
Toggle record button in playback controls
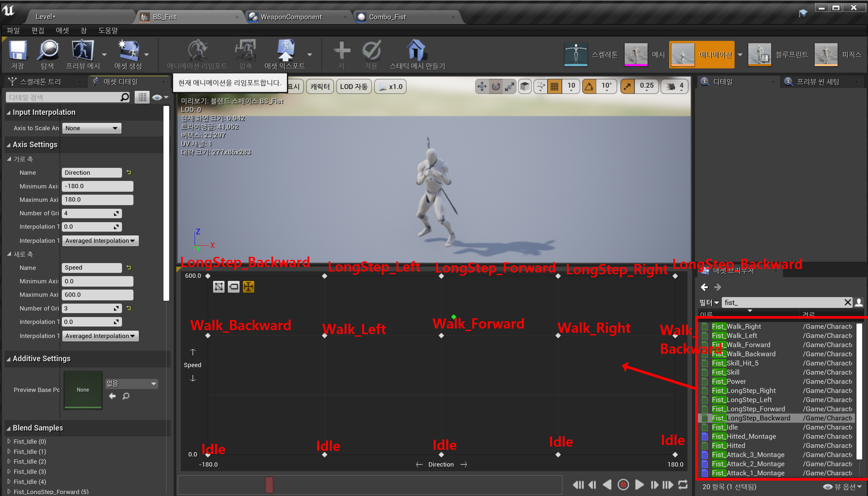(623, 485)
